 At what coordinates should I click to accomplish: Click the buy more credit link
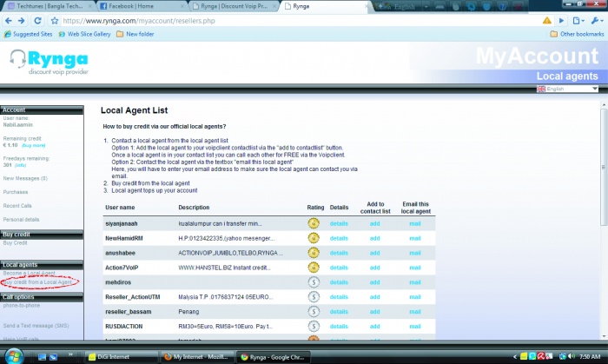click(x=33, y=145)
